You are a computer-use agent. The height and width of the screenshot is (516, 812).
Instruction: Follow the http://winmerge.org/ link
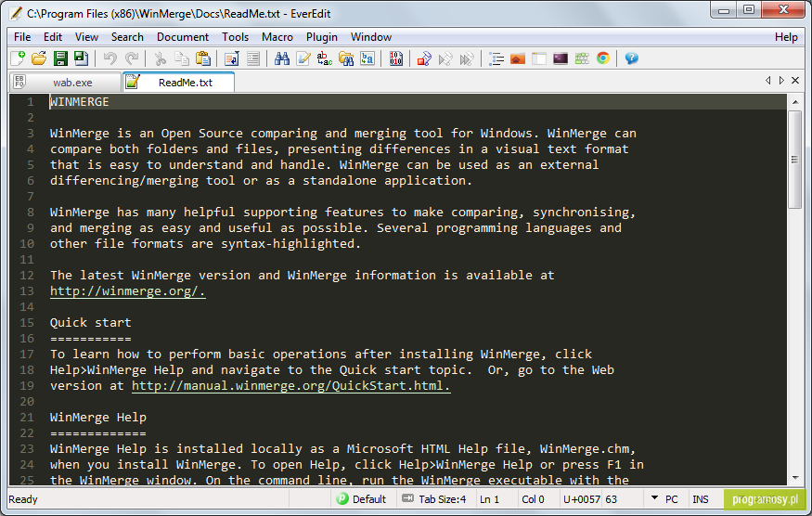[127, 291]
